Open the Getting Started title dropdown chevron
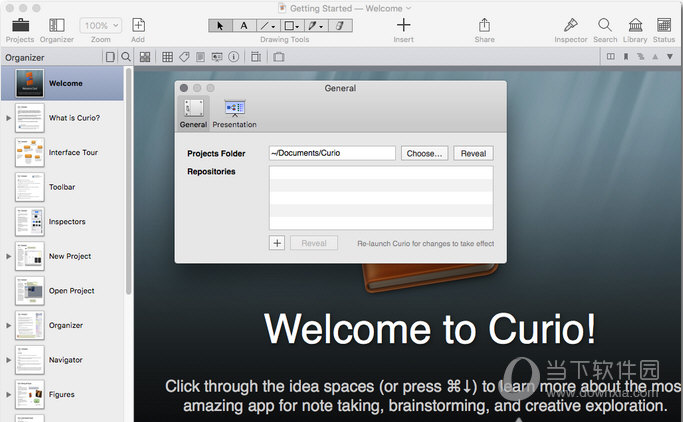Image resolution: width=683 pixels, height=422 pixels. [x=409, y=8]
